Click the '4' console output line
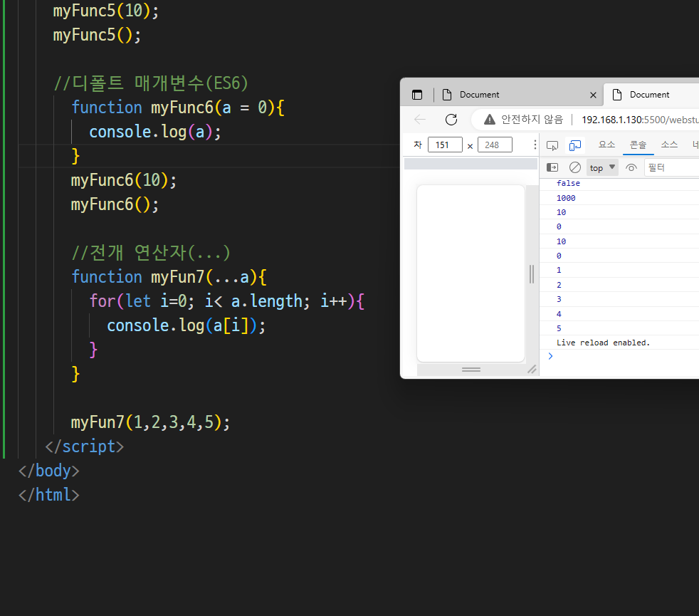699x616 pixels. coord(559,314)
